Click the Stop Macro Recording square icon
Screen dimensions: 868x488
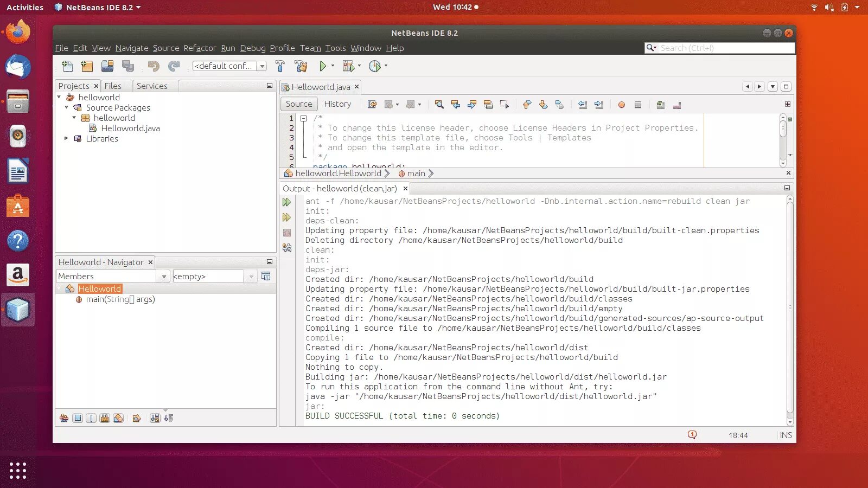(638, 105)
